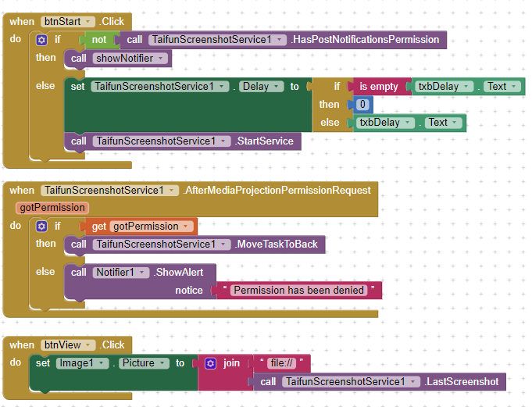Select the .LastScreenshot call block
The width and height of the screenshot is (532, 407).
point(461,382)
